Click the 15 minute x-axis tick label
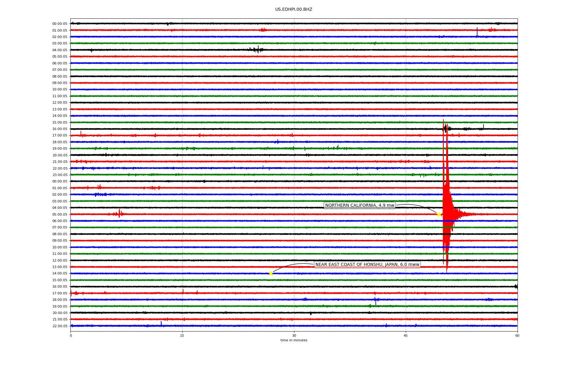 [182, 335]
